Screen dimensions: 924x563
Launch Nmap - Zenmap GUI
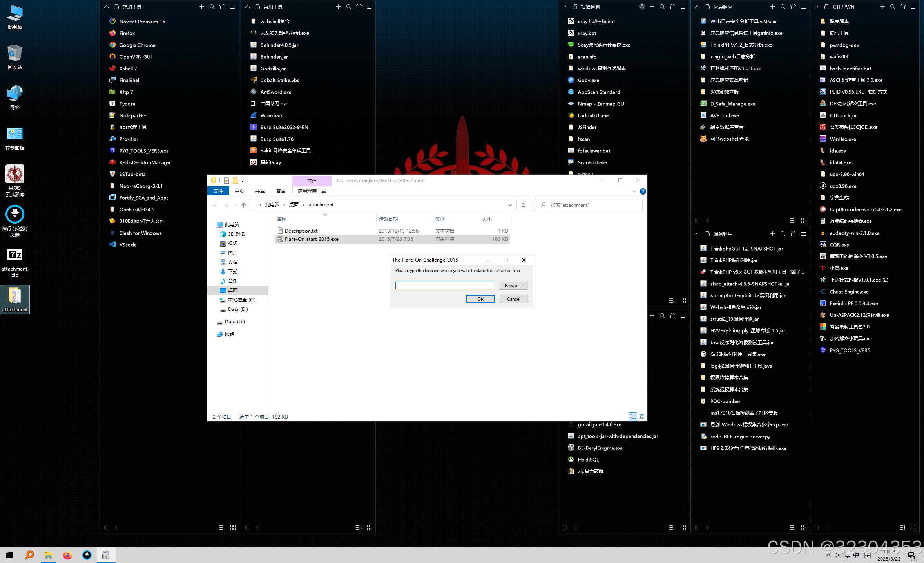point(601,103)
